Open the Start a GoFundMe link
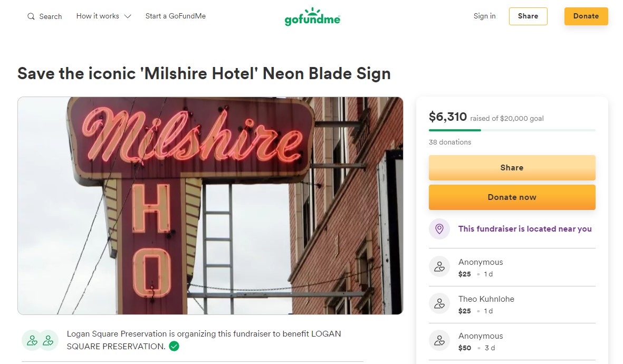Viewport: 623px width, 364px height. pos(176,16)
